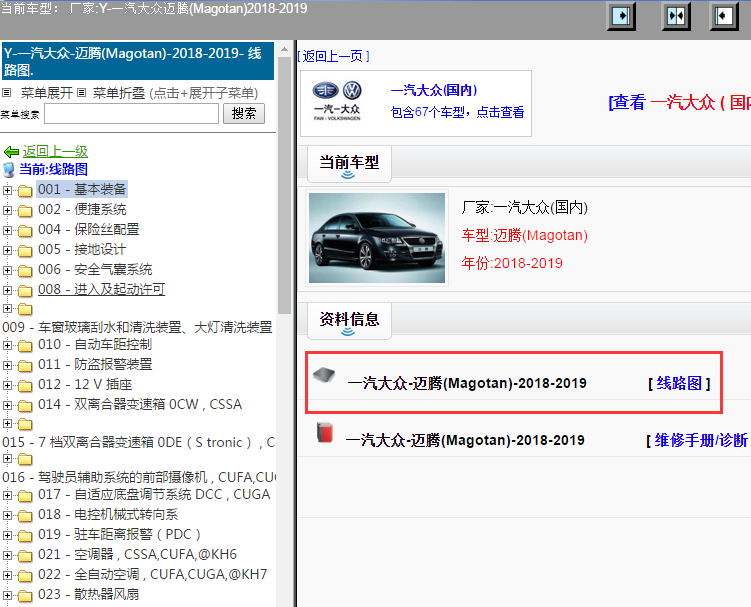Click the folder icon for 001 - 基本装备
The height and width of the screenshot is (607, 751).
pyautogui.click(x=25, y=191)
